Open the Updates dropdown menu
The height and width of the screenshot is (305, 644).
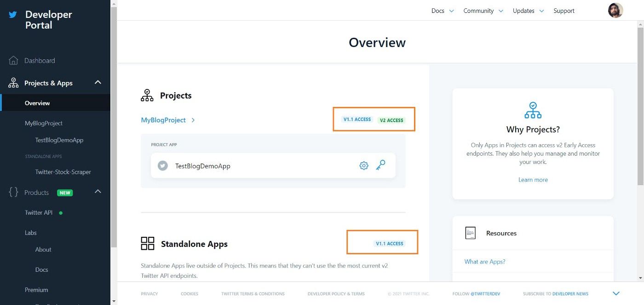click(528, 11)
